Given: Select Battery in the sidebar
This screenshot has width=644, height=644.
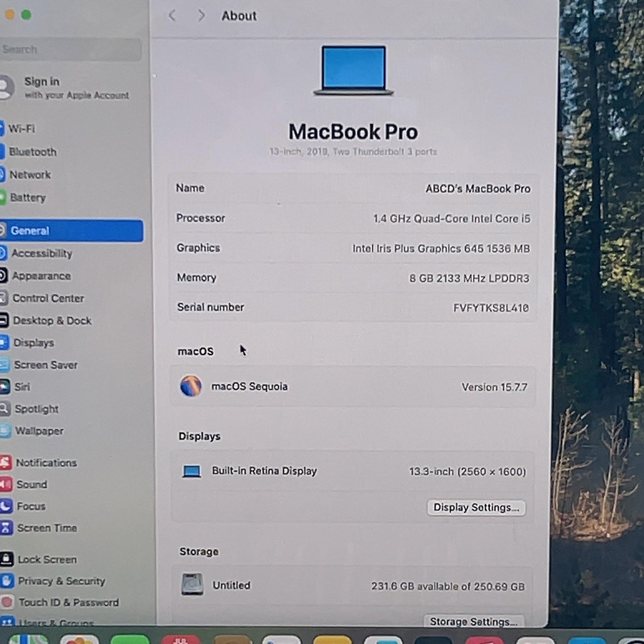Looking at the screenshot, I should 27,197.
